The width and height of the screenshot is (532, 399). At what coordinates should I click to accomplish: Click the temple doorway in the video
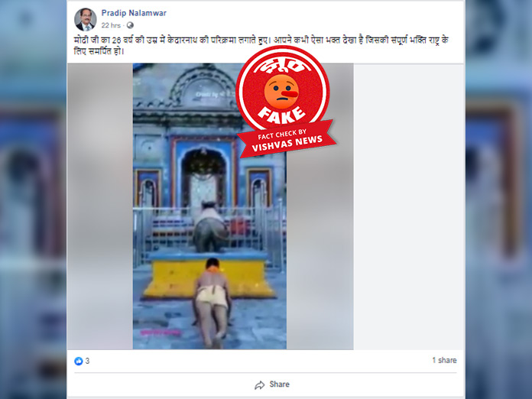pos(203,178)
